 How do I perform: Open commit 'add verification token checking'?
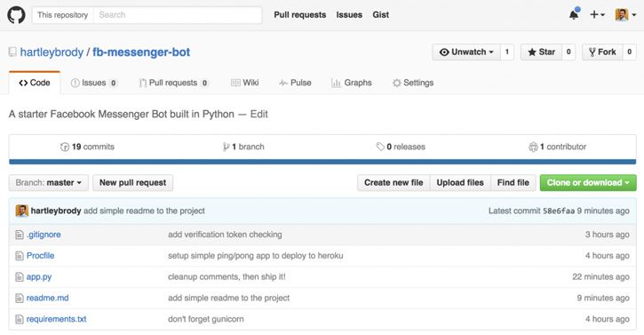tap(225, 235)
